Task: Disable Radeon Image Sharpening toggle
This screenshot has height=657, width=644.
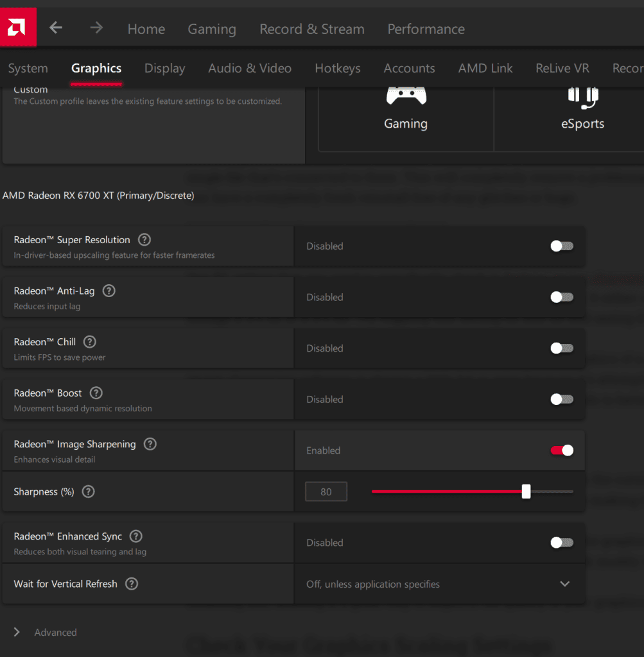Action: click(562, 450)
